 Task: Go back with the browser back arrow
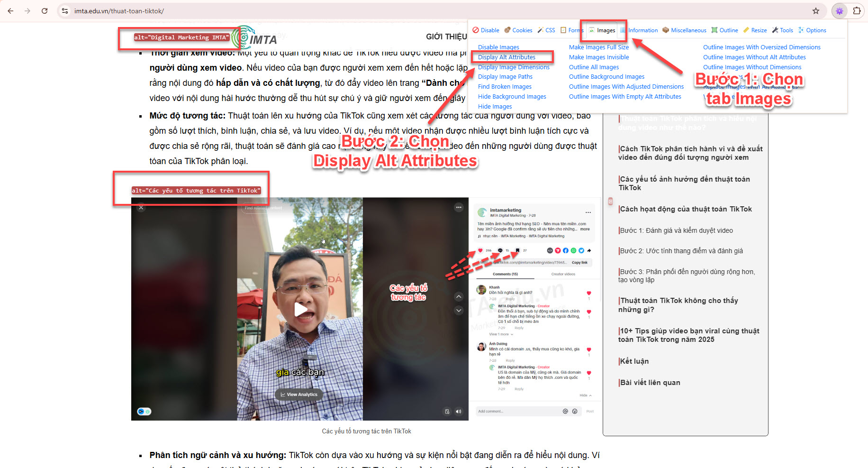point(10,11)
